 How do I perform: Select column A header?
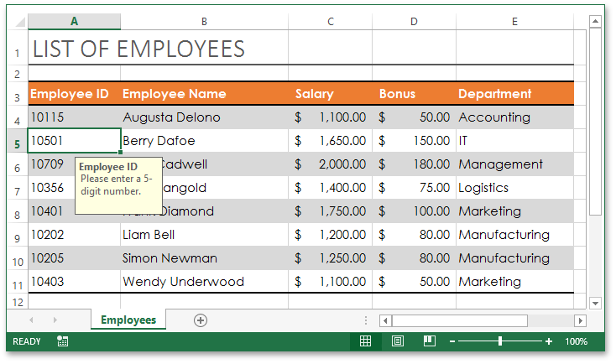click(74, 22)
